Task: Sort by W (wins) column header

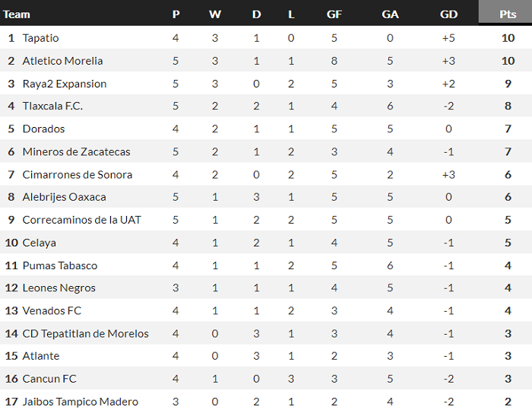Action: tap(214, 14)
